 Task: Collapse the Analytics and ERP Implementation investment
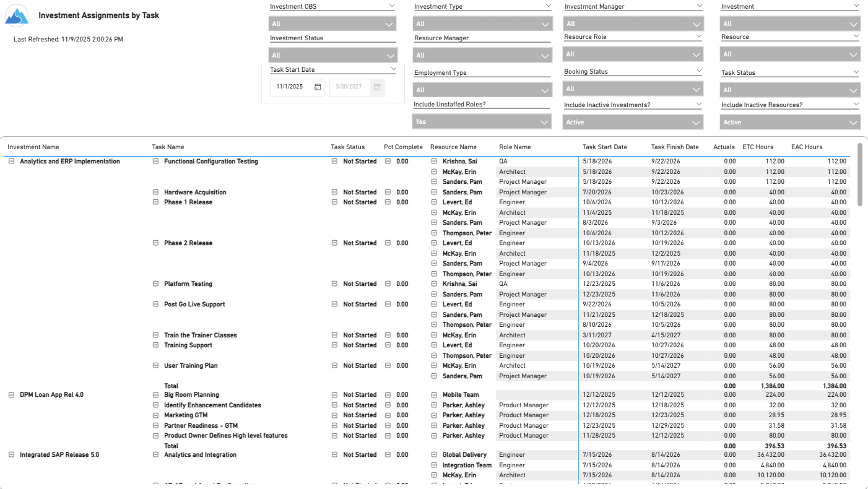click(x=11, y=162)
